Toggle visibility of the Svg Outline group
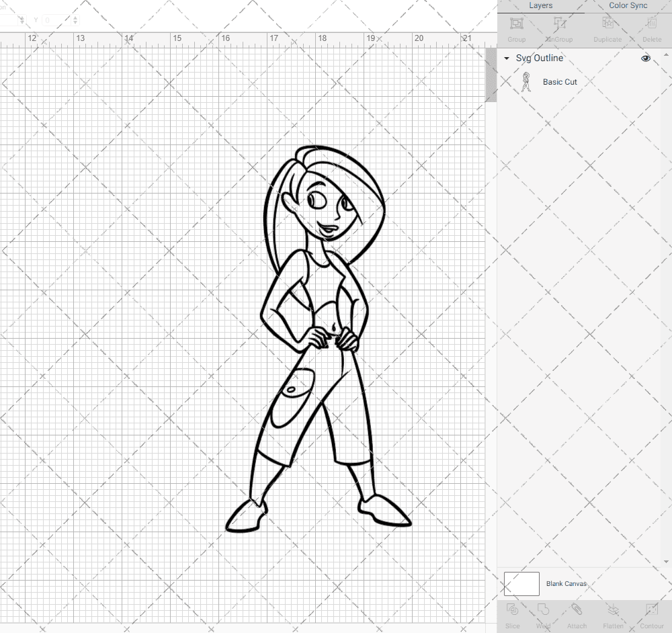Viewport: 672px width, 633px height. tap(645, 58)
